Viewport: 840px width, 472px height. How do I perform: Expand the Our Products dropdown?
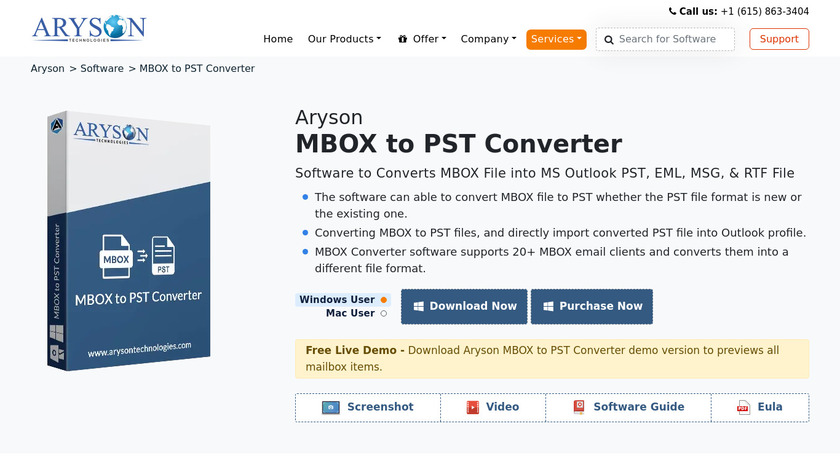click(x=344, y=40)
